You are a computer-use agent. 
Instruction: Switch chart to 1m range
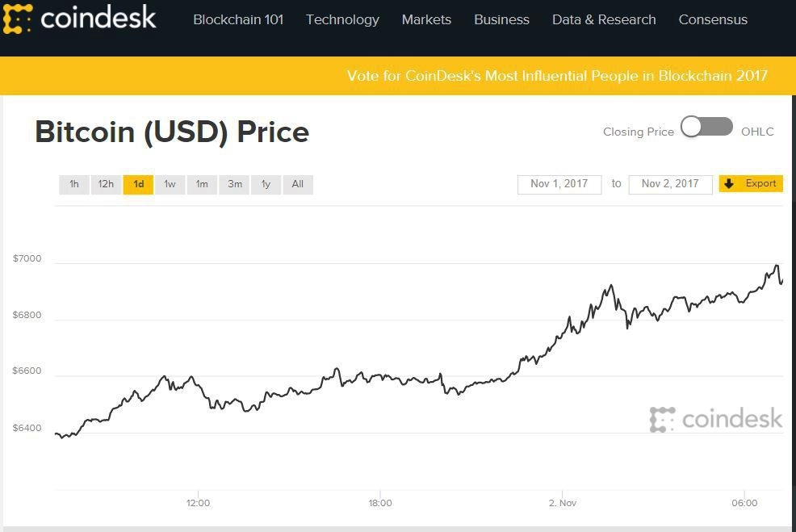pyautogui.click(x=202, y=184)
